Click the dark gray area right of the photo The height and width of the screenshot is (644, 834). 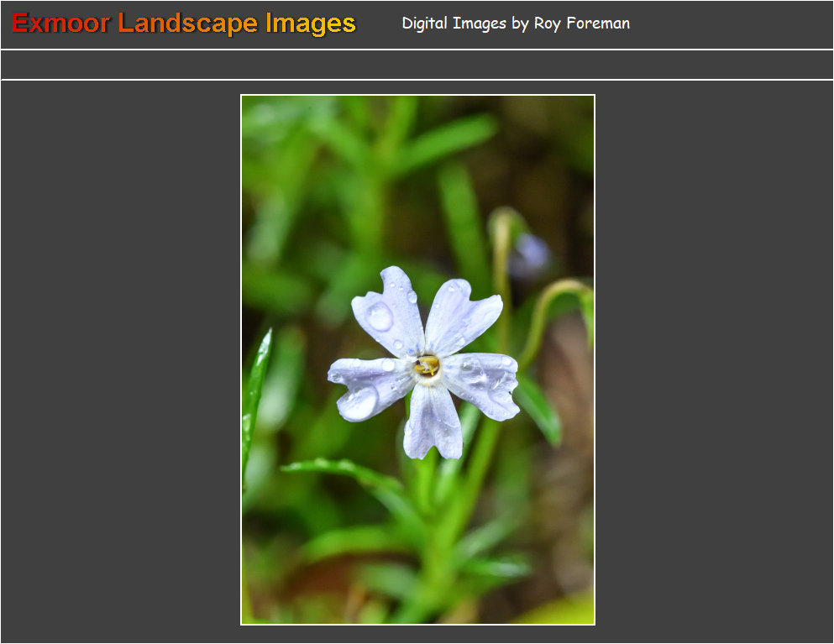[714, 361]
